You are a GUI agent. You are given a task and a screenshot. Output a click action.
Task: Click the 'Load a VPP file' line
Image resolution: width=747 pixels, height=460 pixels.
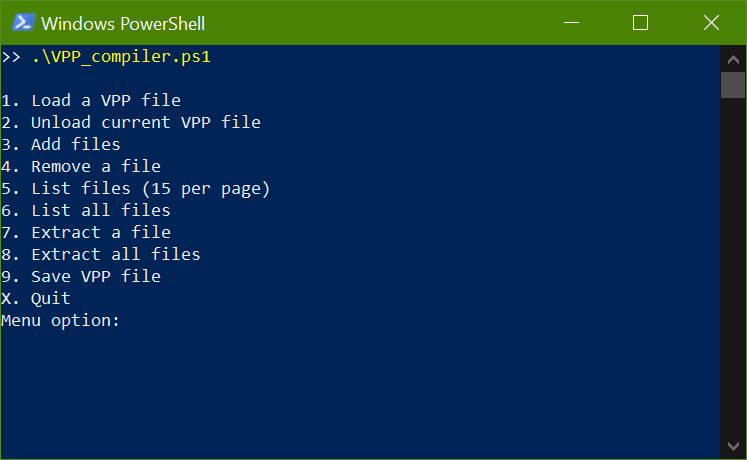91,100
